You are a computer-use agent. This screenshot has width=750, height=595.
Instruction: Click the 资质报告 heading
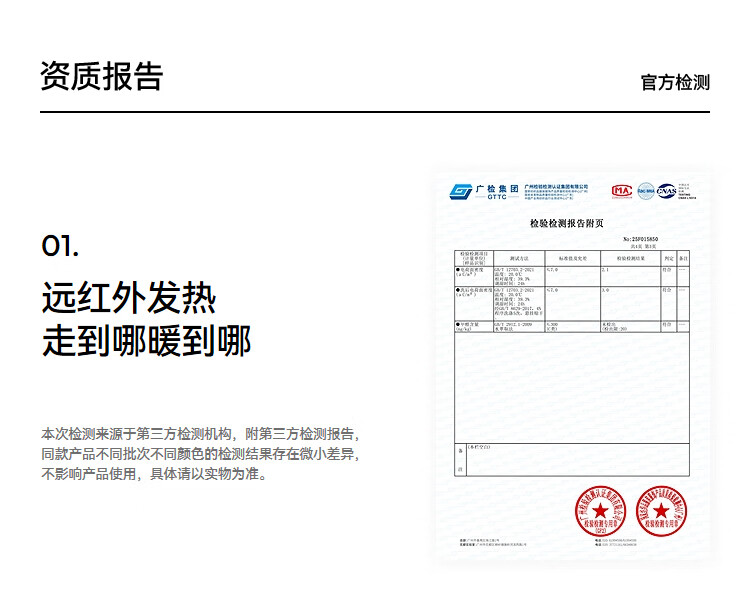tap(102, 77)
